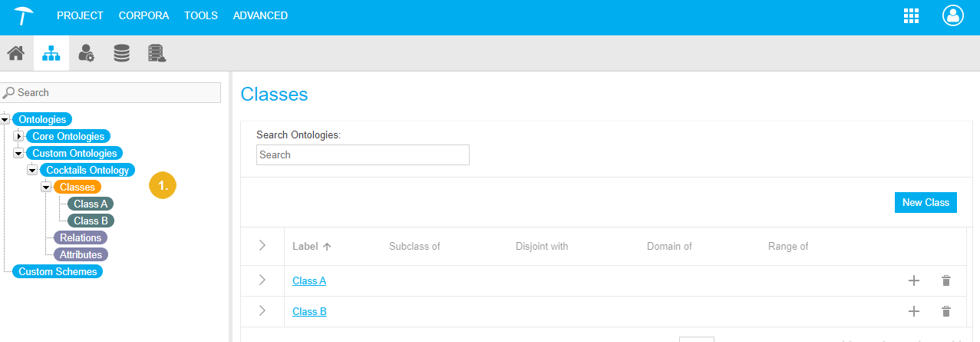The image size is (980, 342).
Task: Click the Search Ontologies input field
Action: (x=362, y=154)
